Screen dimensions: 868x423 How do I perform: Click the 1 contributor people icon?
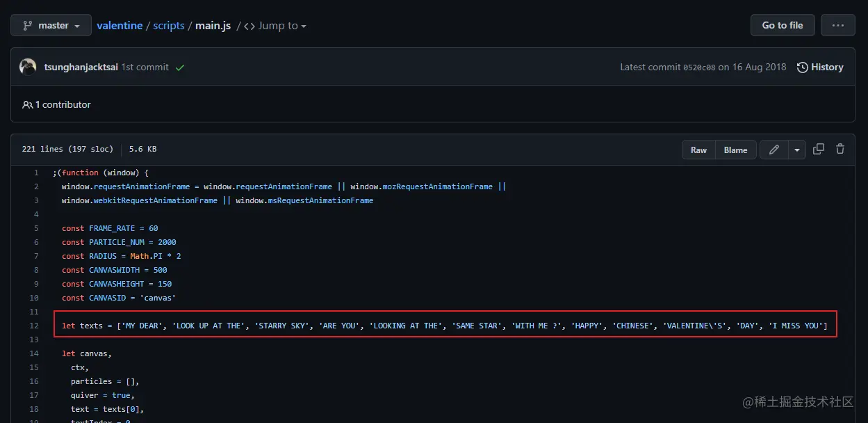pyautogui.click(x=28, y=105)
